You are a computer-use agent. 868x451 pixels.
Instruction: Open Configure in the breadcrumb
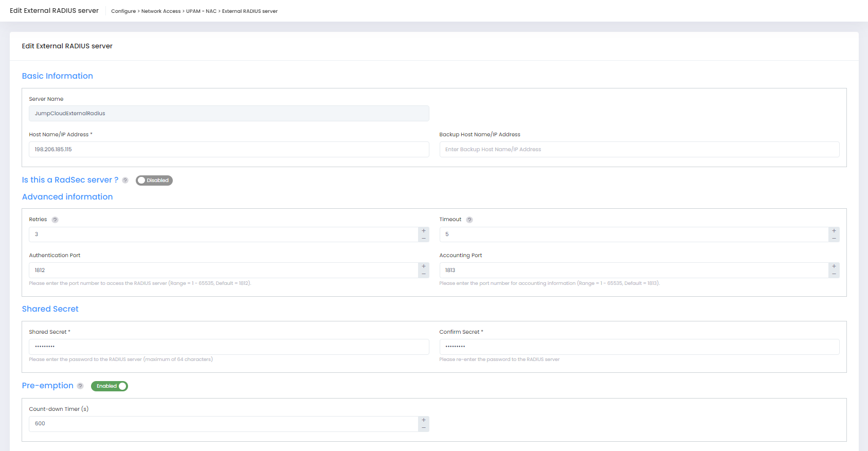click(123, 11)
